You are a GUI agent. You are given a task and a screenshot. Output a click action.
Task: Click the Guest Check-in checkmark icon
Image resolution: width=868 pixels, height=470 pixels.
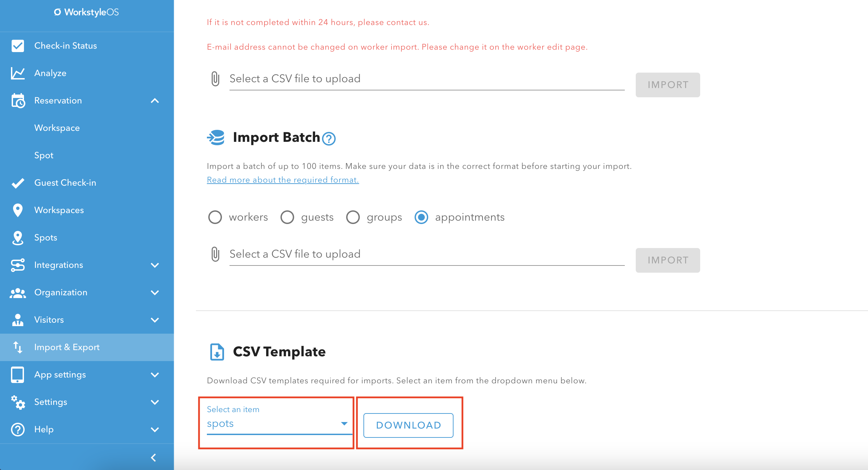[18, 183]
